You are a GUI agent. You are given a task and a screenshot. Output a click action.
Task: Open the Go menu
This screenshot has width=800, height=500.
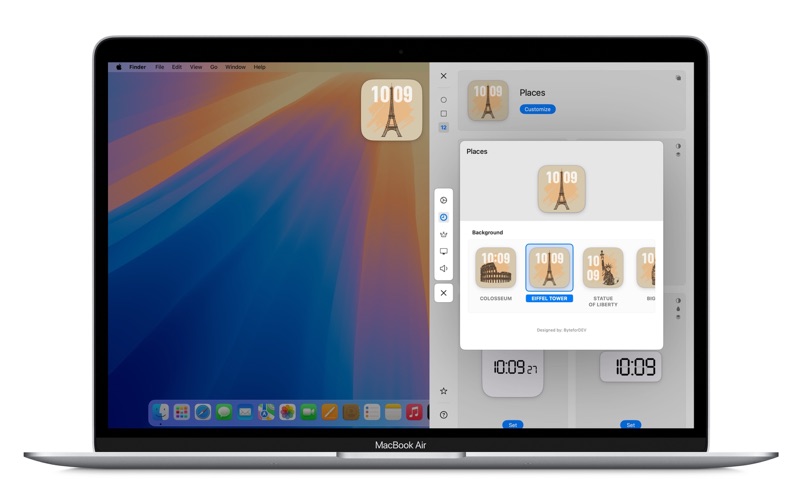pos(214,67)
